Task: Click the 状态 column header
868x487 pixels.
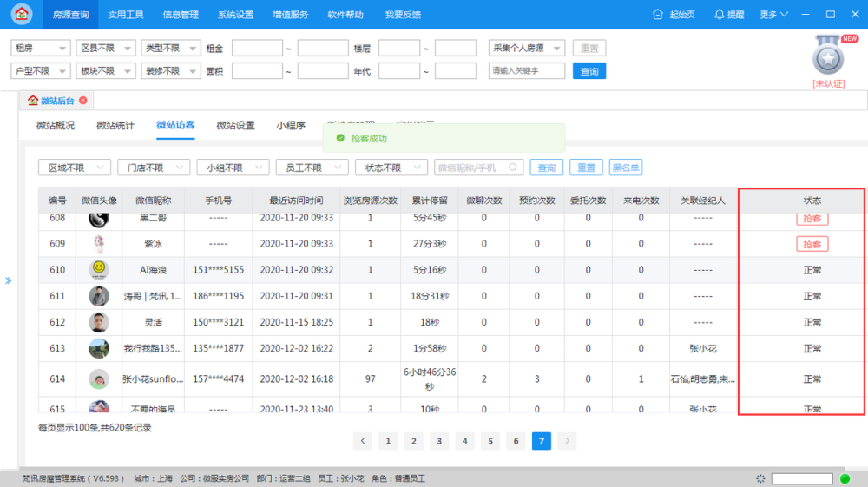Action: click(x=812, y=201)
